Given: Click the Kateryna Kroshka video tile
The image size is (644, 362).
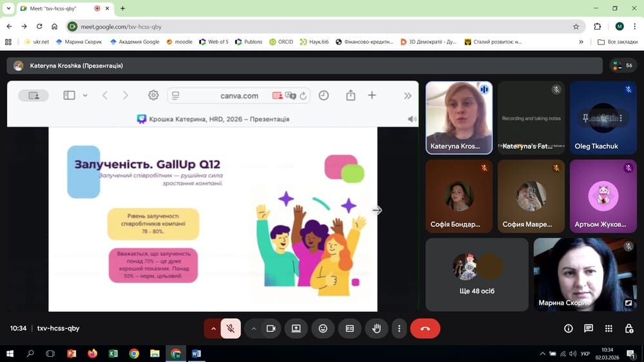Looking at the screenshot, I should 459,117.
